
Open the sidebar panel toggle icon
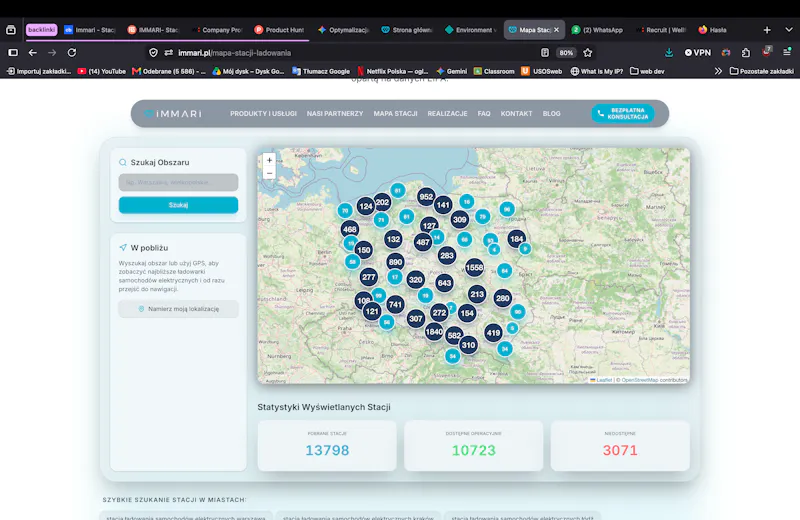[13, 53]
